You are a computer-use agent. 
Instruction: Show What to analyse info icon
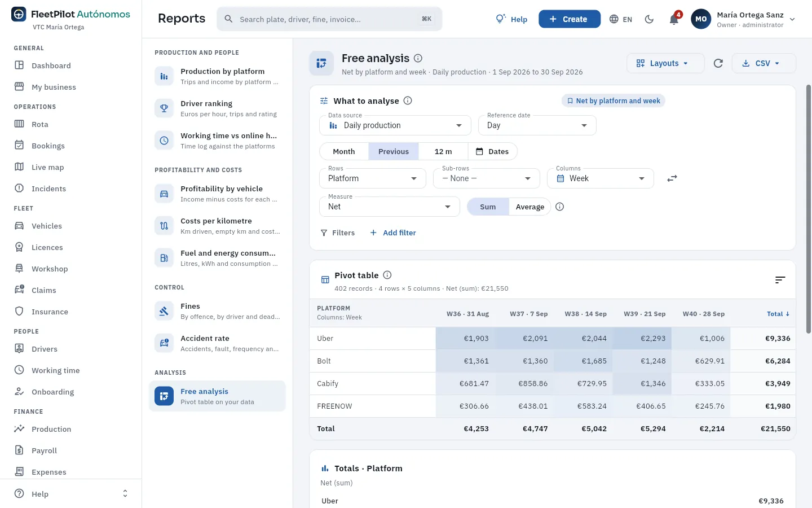(x=408, y=100)
